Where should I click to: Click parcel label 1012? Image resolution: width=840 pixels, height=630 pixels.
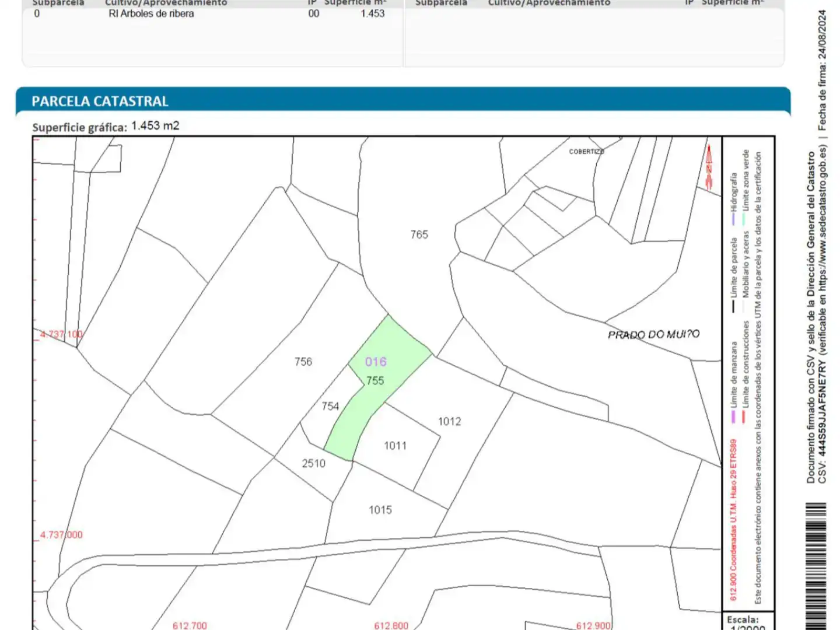point(449,421)
